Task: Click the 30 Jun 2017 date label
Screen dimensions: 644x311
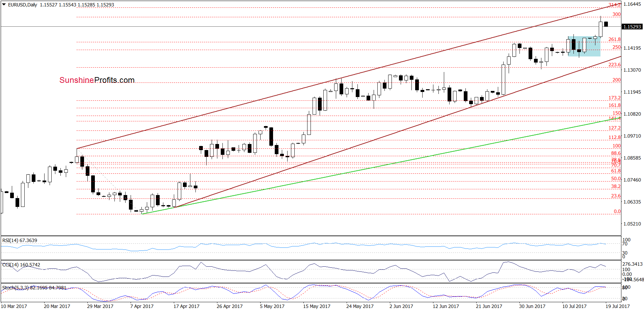Action: 532,306
